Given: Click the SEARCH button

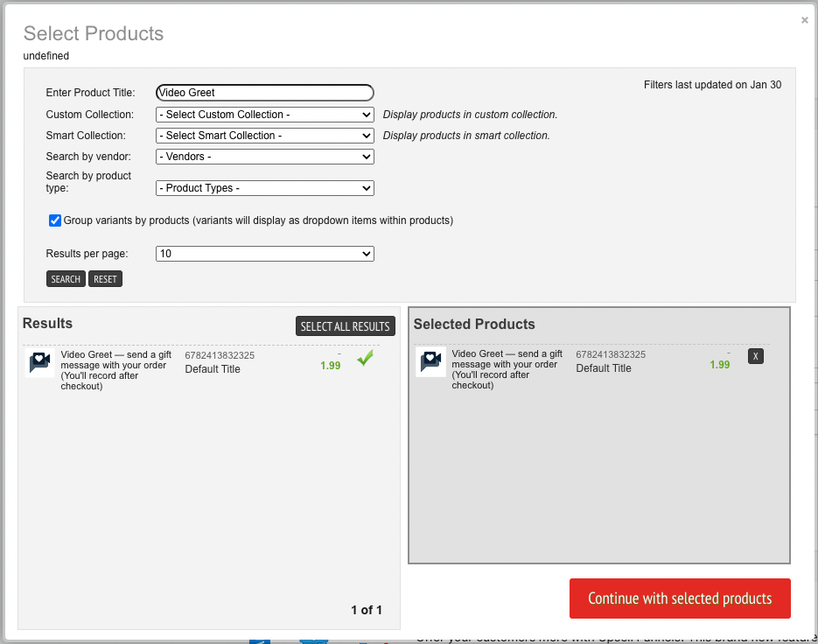Looking at the screenshot, I should (x=66, y=278).
